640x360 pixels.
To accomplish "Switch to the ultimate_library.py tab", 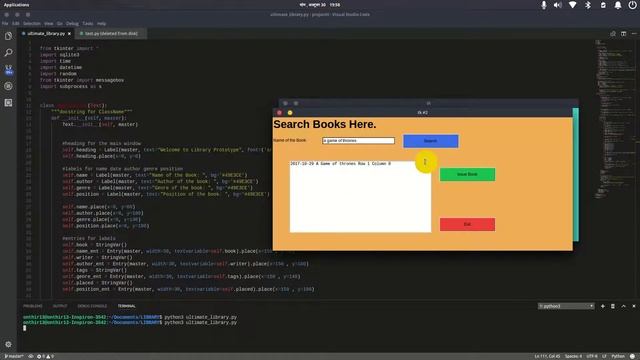I will [x=46, y=33].
